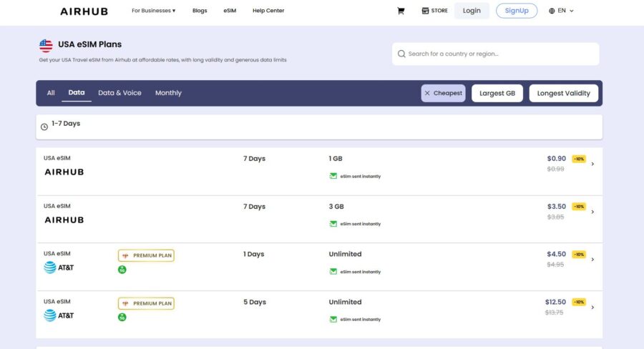Click the Login button
The height and width of the screenshot is (349, 644).
point(472,11)
